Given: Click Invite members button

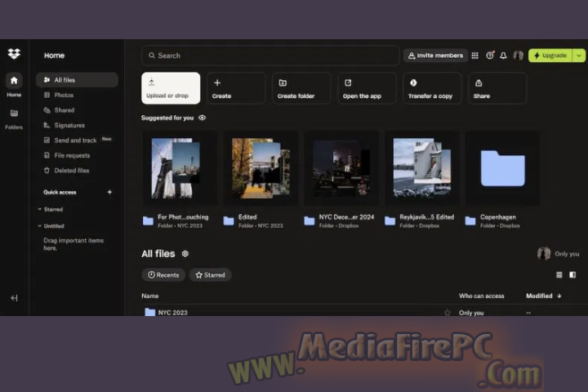Looking at the screenshot, I should 435,56.
